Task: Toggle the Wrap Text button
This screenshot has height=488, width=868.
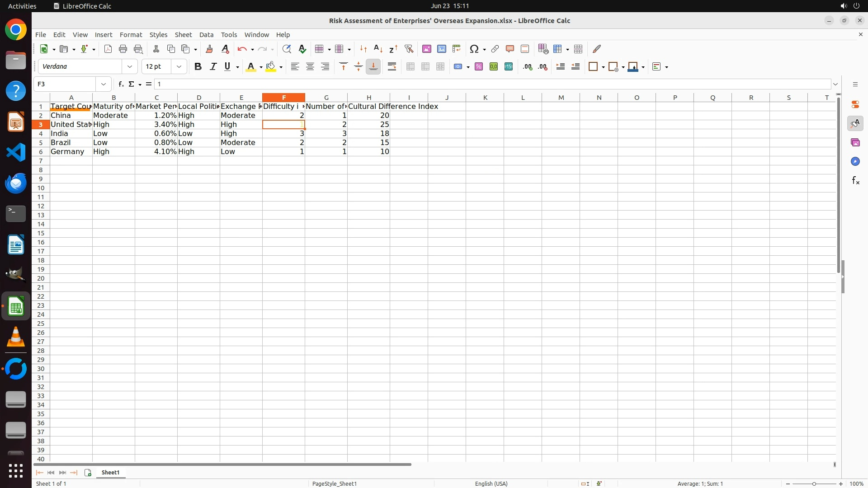Action: 392,67
